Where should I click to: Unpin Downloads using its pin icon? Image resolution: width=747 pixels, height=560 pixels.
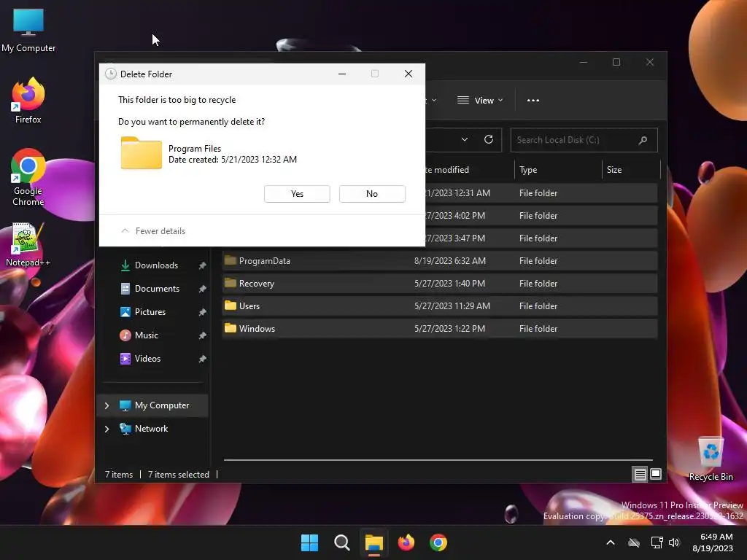pos(203,265)
